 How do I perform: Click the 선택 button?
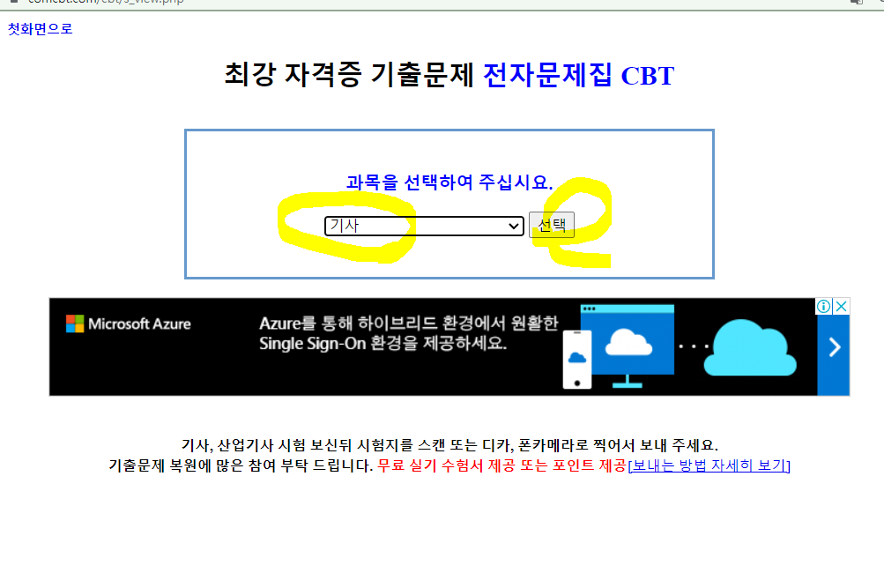tap(552, 225)
